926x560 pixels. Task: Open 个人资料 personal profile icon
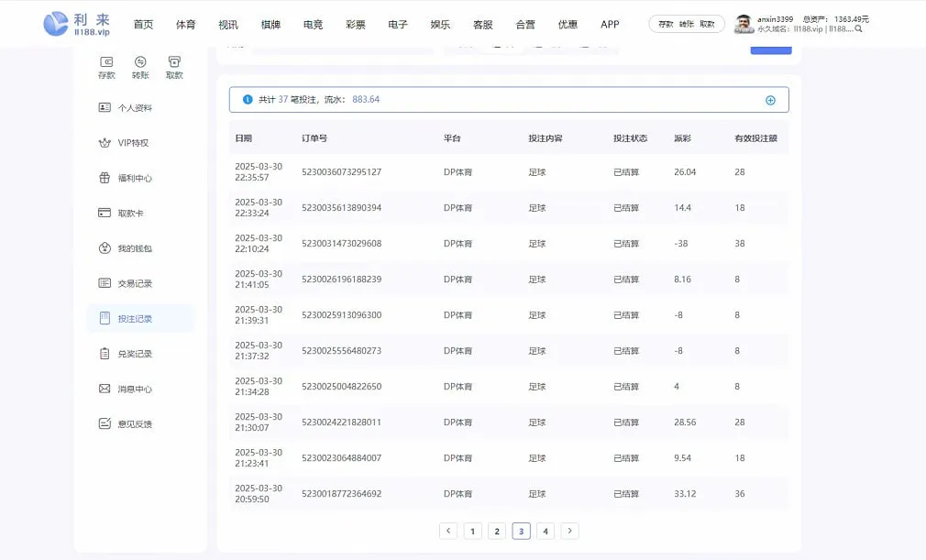(x=105, y=108)
